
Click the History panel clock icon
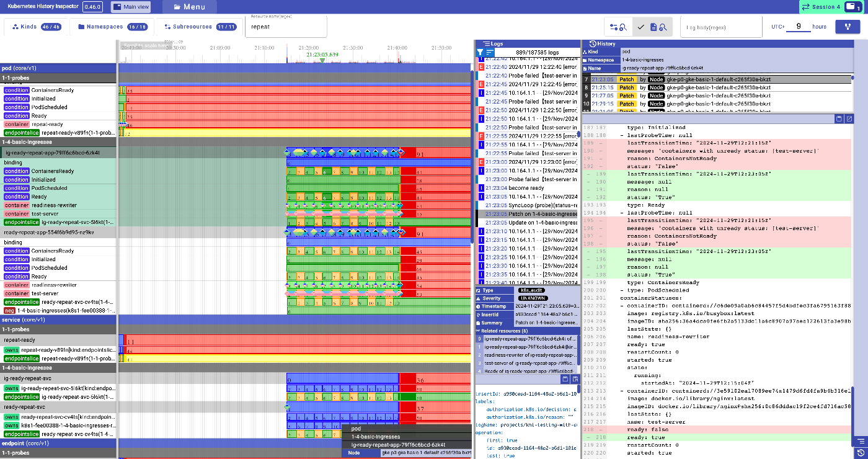tap(593, 43)
